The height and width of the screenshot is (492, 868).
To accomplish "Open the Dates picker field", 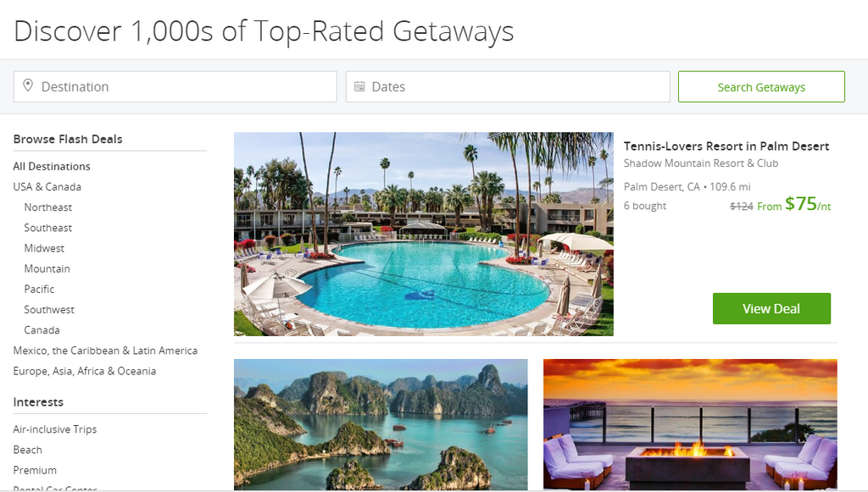I will tap(508, 86).
